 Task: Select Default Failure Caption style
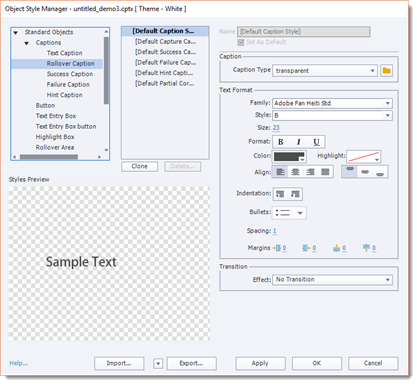tap(165, 62)
